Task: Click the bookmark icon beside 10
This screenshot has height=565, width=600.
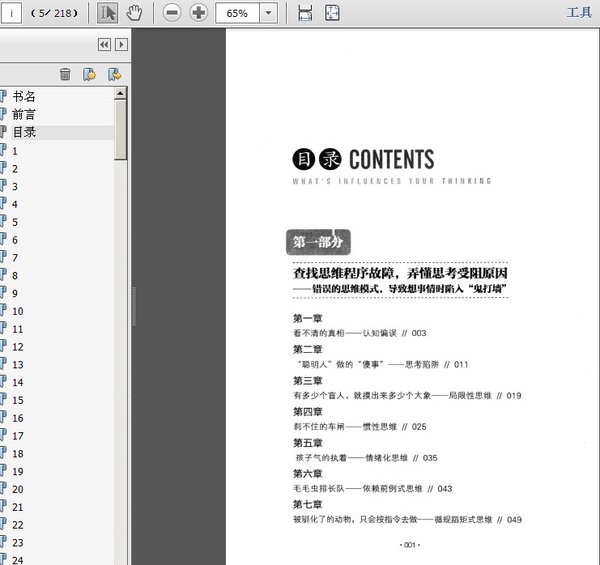Action: (x=3, y=311)
